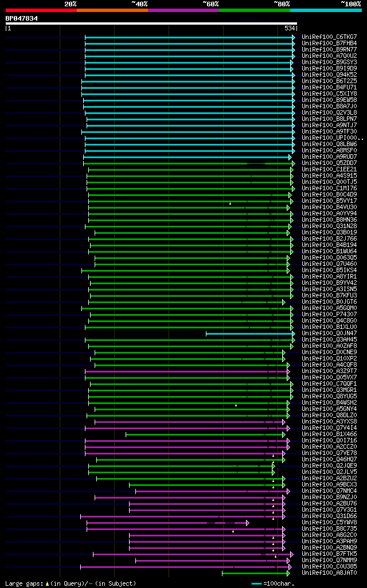Click the short cyan alignment bar of Q0JN47

pyautogui.click(x=250, y=334)
